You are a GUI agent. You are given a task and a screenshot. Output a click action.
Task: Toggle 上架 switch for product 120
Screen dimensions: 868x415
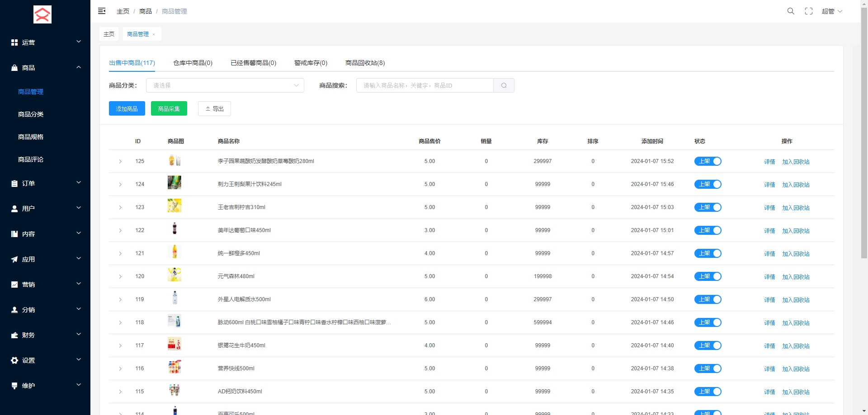[708, 276]
